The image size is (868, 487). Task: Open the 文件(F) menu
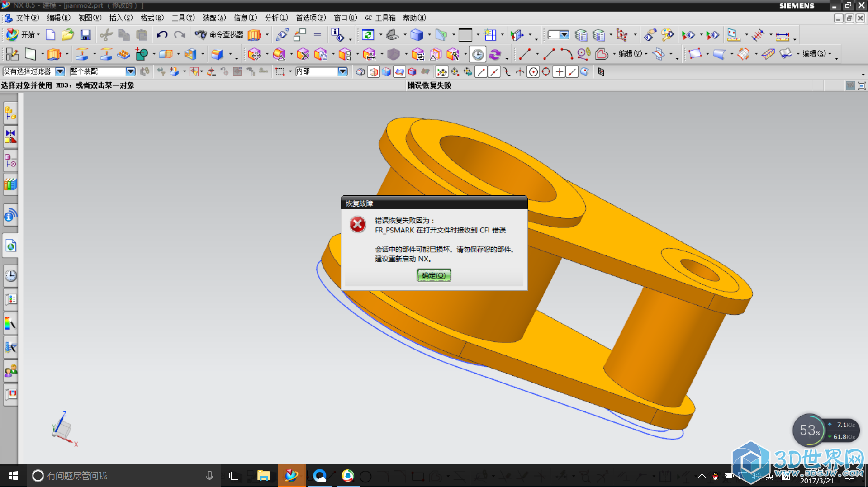(28, 18)
